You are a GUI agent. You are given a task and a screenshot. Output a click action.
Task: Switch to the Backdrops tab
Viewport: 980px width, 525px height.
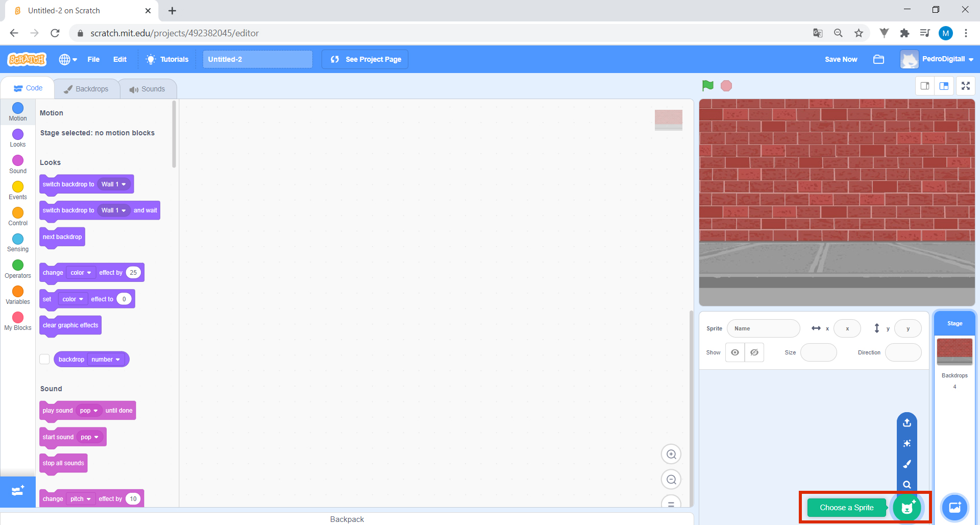click(86, 89)
